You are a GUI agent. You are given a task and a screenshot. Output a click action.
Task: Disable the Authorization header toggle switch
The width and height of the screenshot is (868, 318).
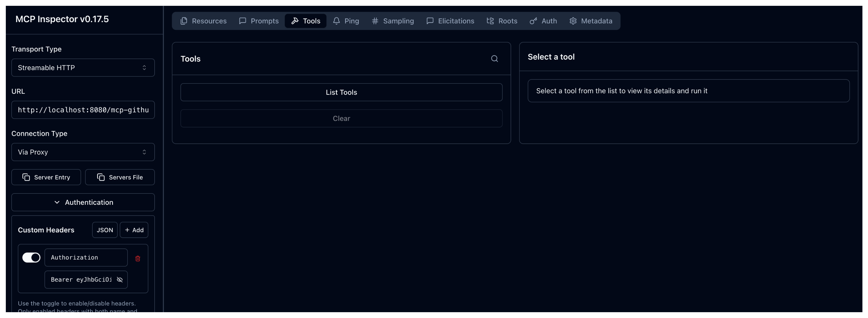coord(31,257)
